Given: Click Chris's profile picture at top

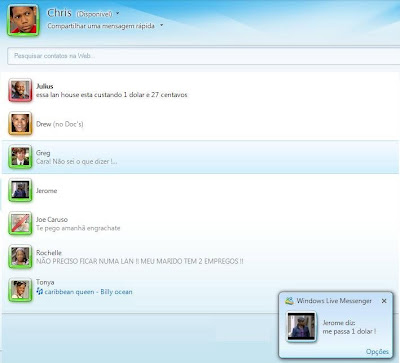Looking at the screenshot, I should pyautogui.click(x=23, y=20).
